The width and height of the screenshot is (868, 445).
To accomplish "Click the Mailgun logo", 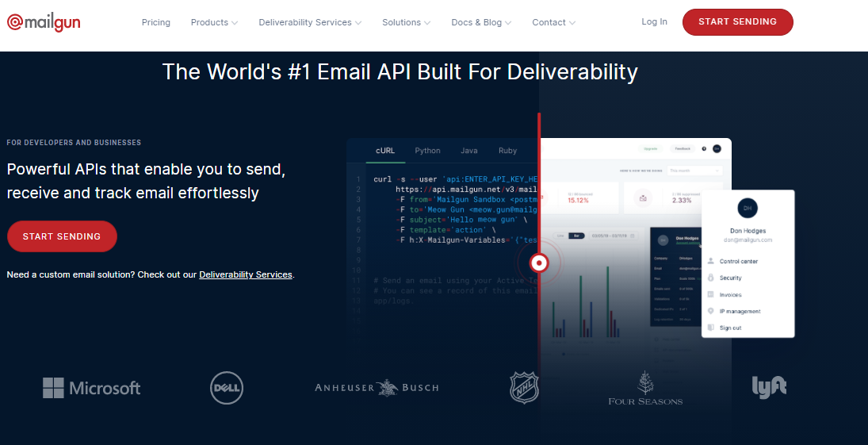I will 44,23.
